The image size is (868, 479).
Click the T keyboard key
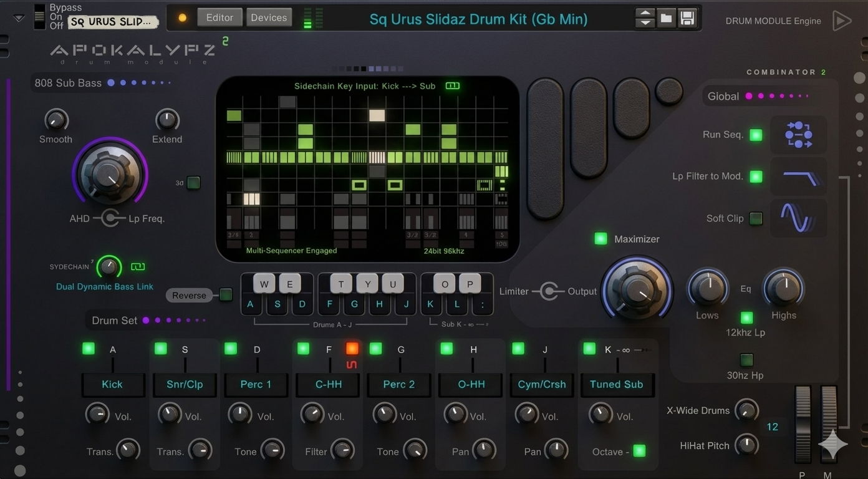[x=341, y=284]
